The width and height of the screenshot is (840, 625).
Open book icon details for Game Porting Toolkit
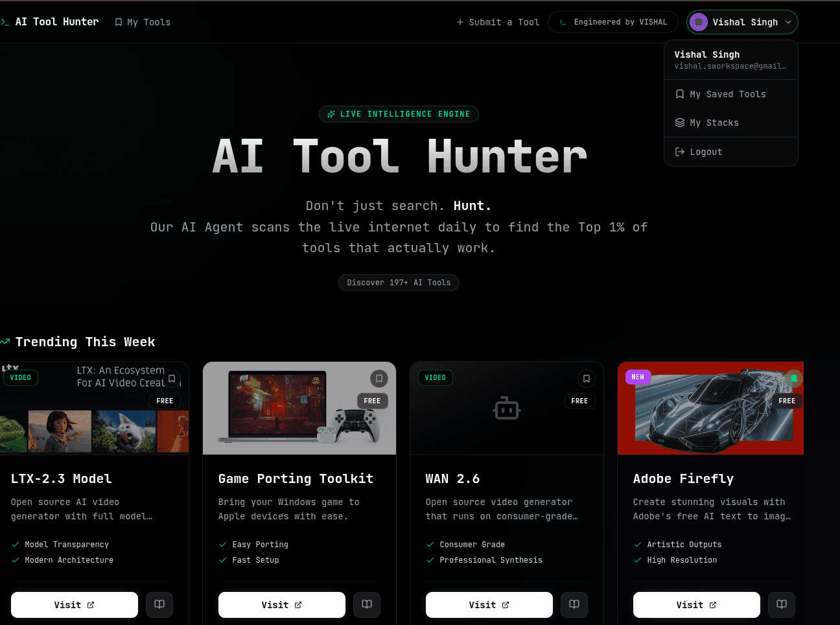pos(367,605)
